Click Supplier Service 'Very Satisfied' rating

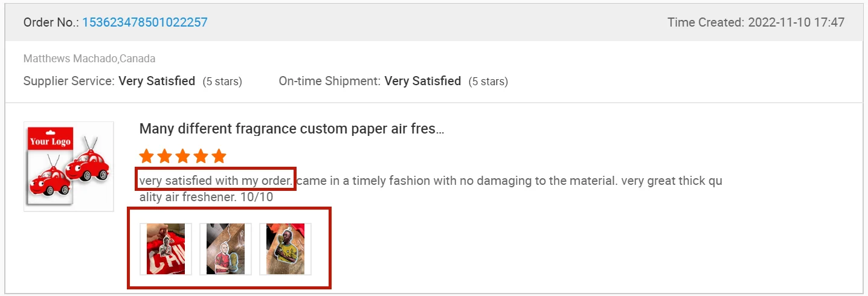click(156, 81)
